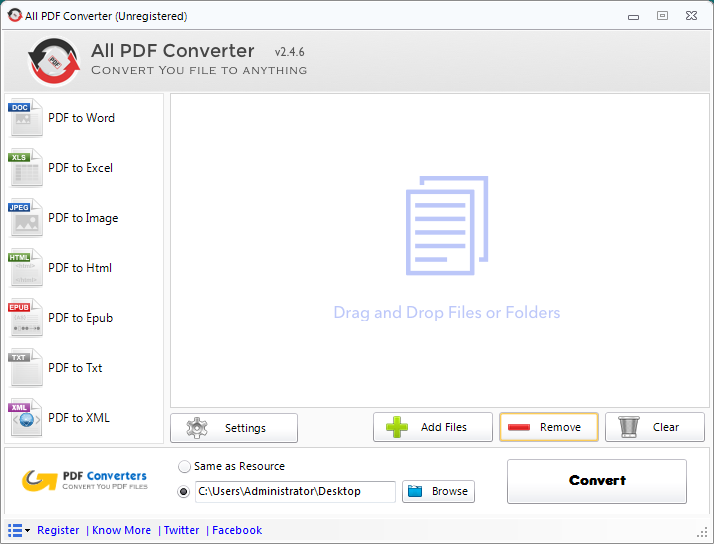Click the PDF Converters logo banner
The height and width of the screenshot is (544, 714).
(85, 481)
